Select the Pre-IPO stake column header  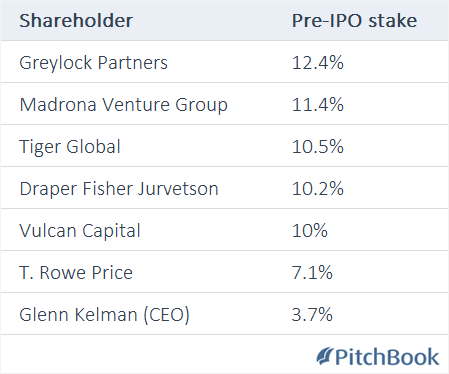[x=354, y=21]
